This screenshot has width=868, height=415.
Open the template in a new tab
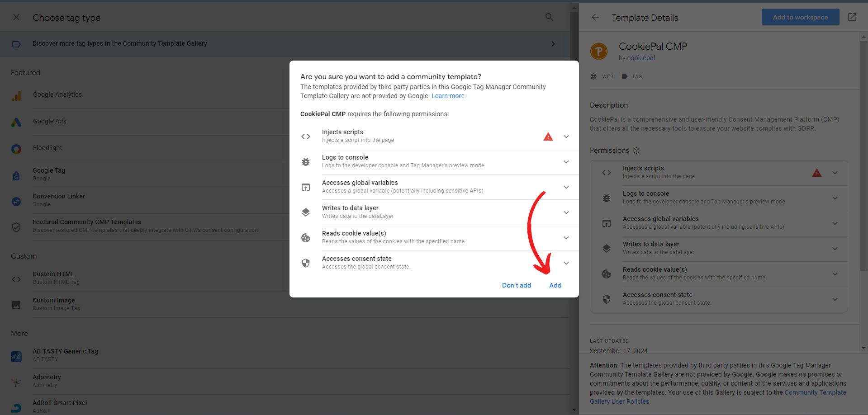coord(852,17)
